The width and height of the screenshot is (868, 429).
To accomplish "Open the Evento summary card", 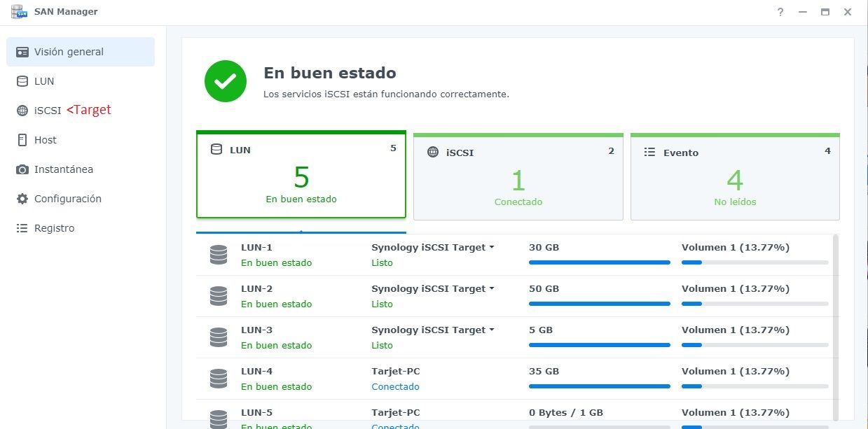I will 735,176.
